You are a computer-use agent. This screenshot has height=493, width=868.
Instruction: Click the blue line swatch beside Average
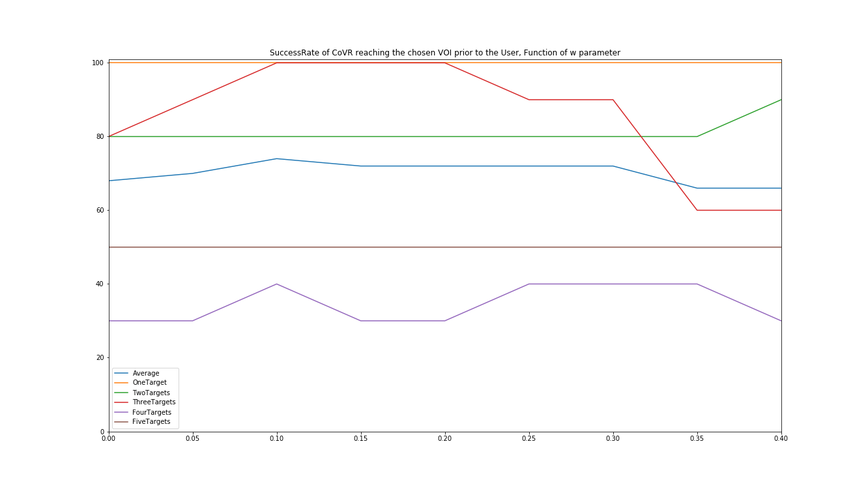pos(121,374)
